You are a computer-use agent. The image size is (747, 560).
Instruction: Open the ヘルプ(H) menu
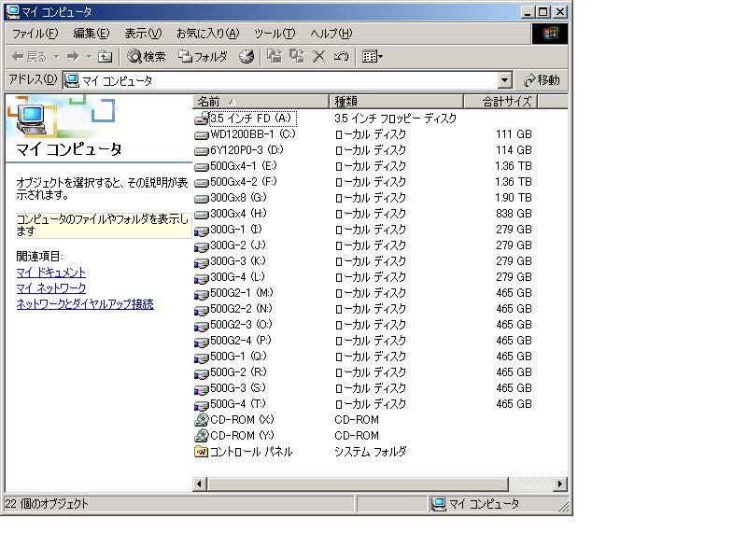coord(331,34)
